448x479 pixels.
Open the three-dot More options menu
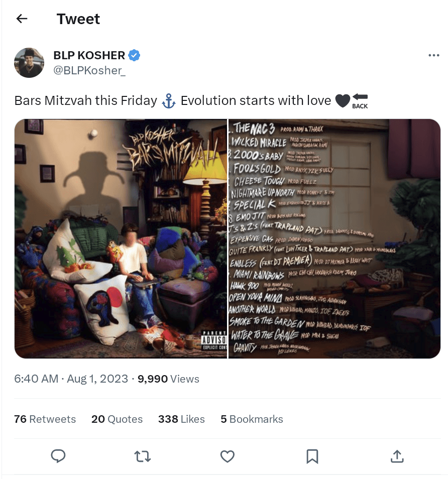coord(433,55)
